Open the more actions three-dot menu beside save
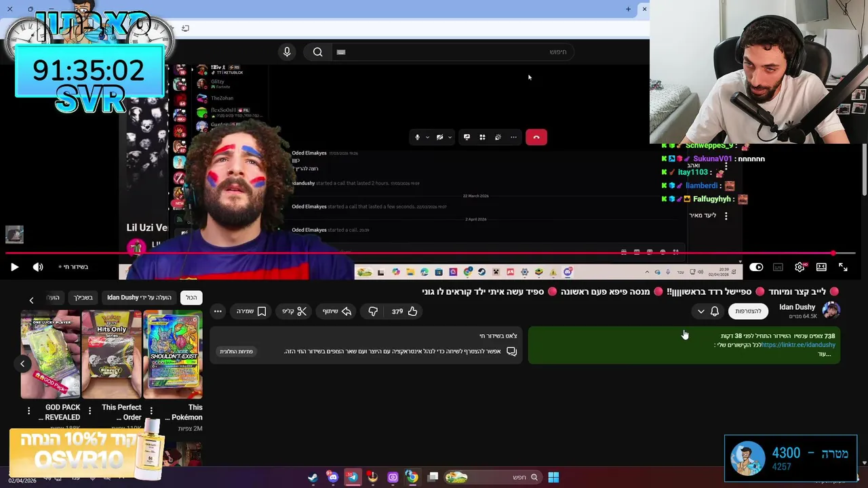 218,311
